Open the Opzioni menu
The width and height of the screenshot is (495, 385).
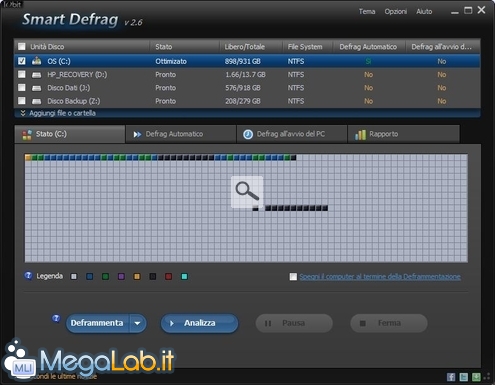pos(396,12)
